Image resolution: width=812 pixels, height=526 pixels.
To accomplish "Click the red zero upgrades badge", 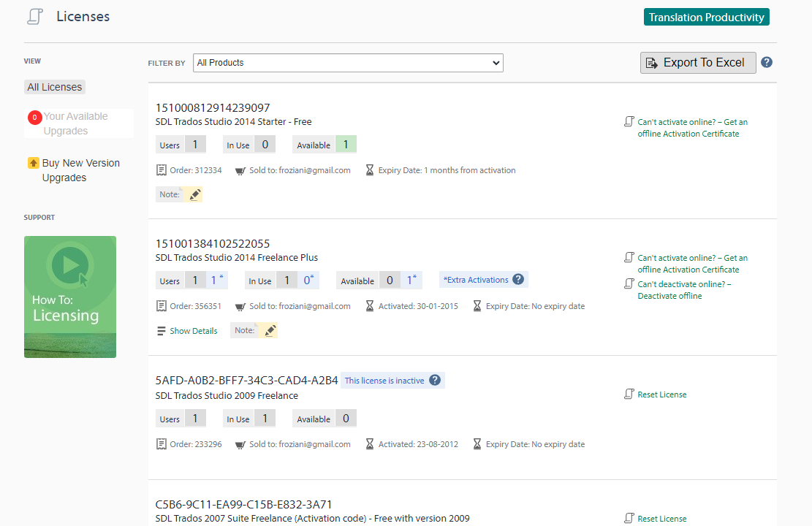I will pyautogui.click(x=34, y=117).
